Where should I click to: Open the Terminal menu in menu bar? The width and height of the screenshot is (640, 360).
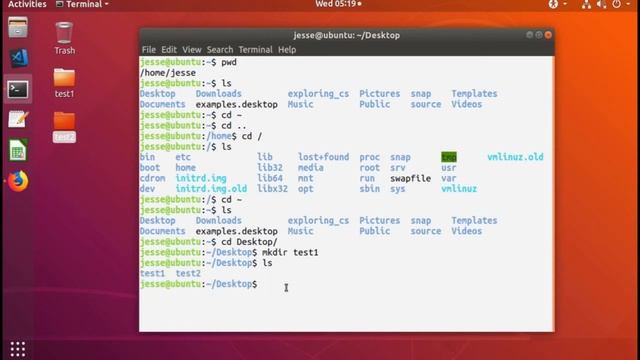(x=256, y=49)
